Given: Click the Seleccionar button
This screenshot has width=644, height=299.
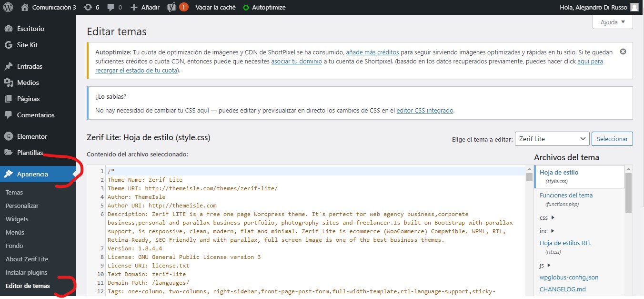Looking at the screenshot, I should 612,139.
